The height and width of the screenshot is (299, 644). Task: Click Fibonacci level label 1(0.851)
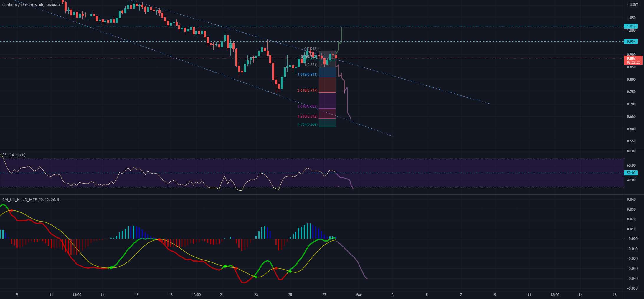(311, 65)
